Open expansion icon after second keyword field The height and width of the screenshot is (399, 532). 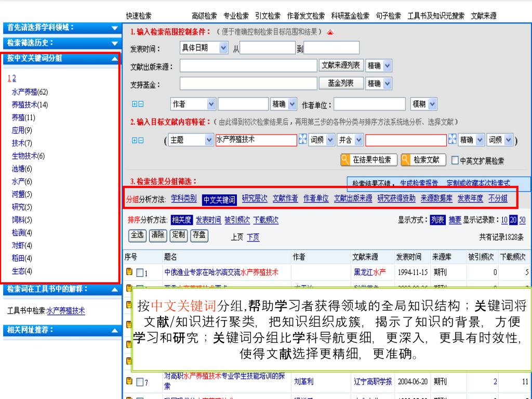[x=453, y=139]
